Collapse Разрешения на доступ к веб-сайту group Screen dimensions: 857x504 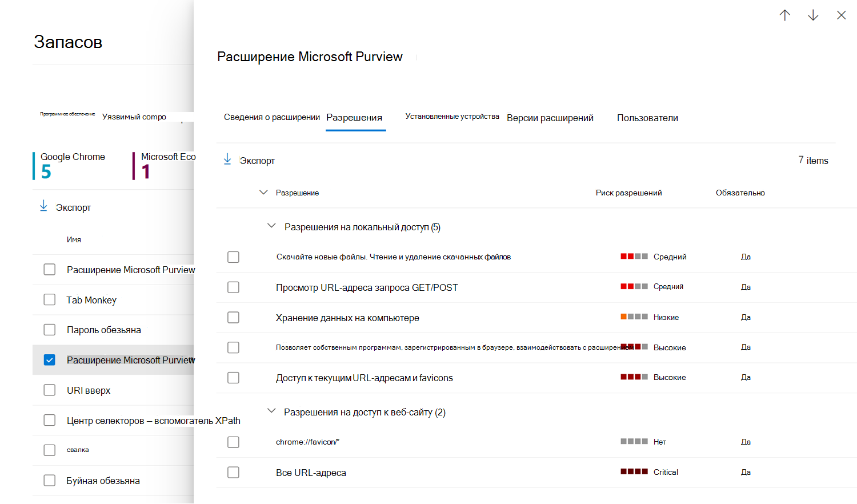point(272,411)
